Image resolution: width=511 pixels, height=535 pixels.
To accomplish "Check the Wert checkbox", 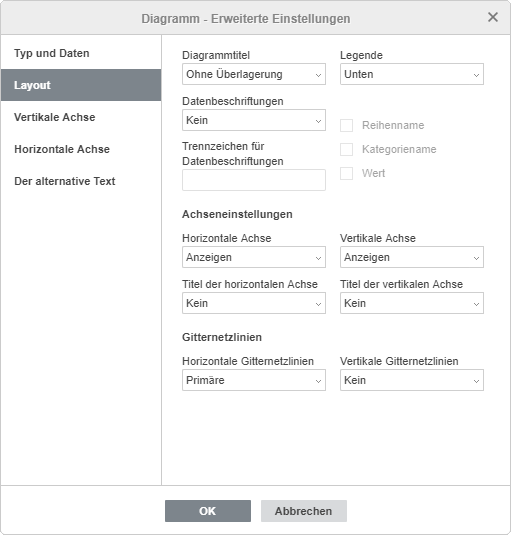I will 347,173.
